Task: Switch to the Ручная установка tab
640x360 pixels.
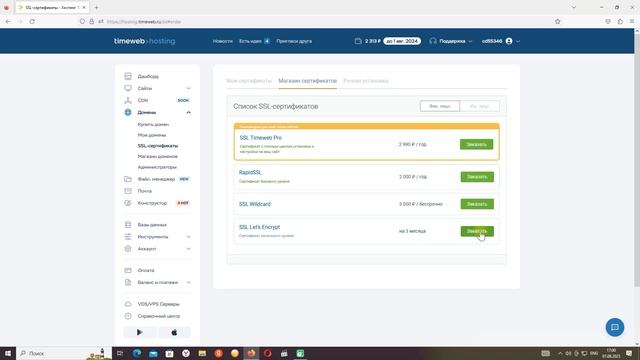Action: coord(366,81)
